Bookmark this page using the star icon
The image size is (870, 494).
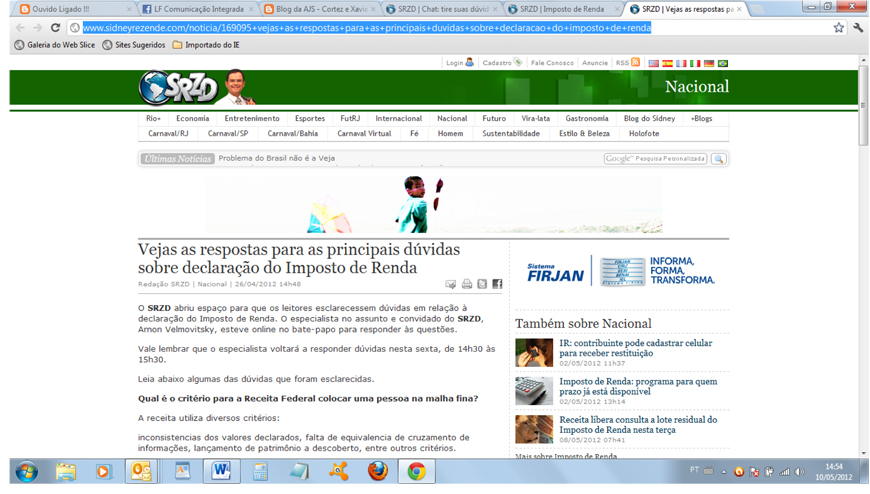click(838, 28)
